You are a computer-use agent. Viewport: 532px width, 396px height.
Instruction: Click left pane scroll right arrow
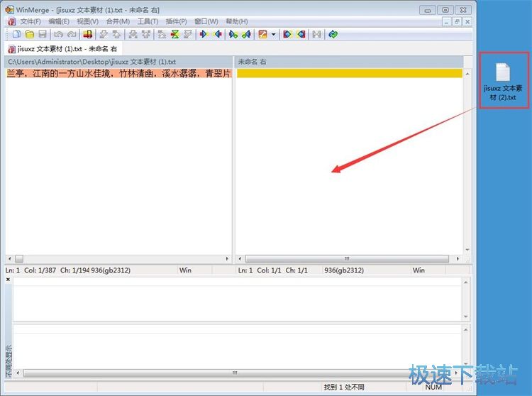point(227,259)
